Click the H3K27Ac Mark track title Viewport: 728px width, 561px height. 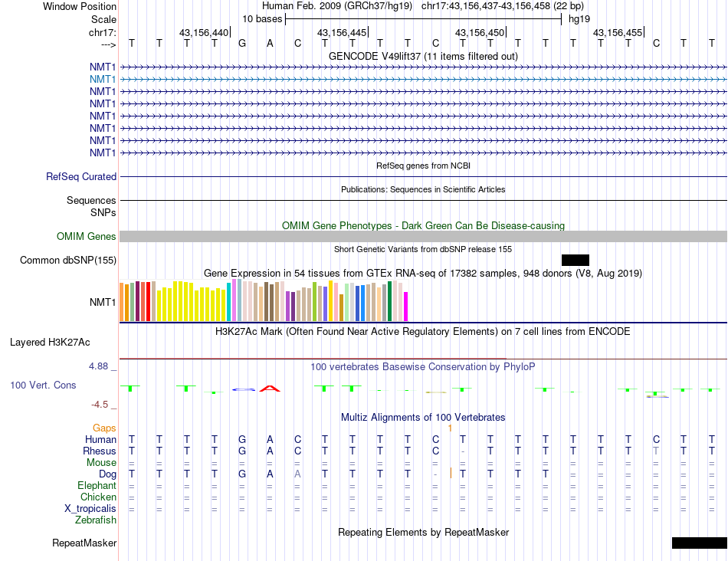(x=423, y=332)
